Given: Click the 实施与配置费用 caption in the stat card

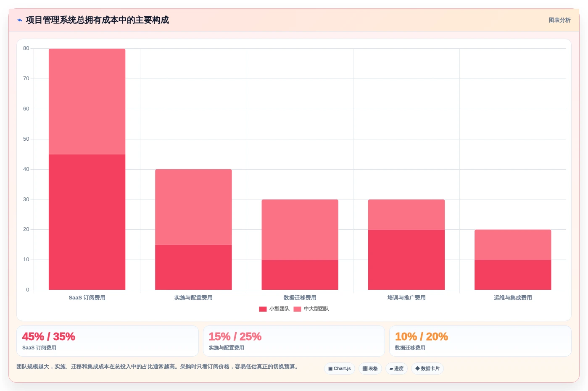Looking at the screenshot, I should (227, 348).
